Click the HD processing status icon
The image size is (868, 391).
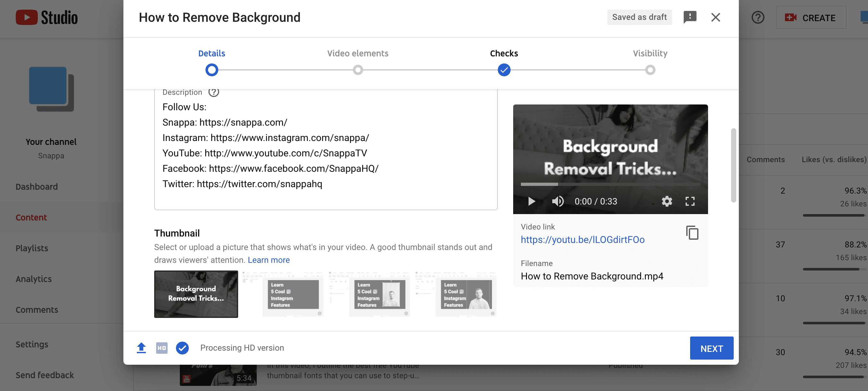[x=162, y=348]
